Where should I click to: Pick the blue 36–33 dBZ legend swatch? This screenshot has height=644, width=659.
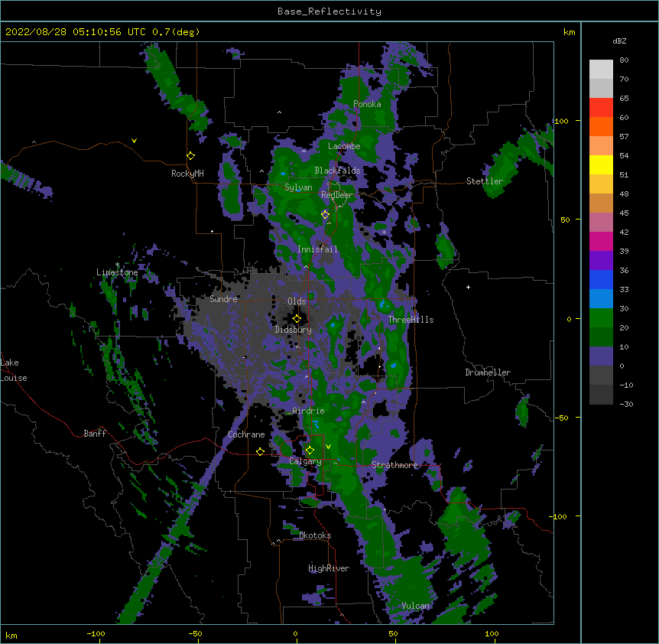pos(601,279)
